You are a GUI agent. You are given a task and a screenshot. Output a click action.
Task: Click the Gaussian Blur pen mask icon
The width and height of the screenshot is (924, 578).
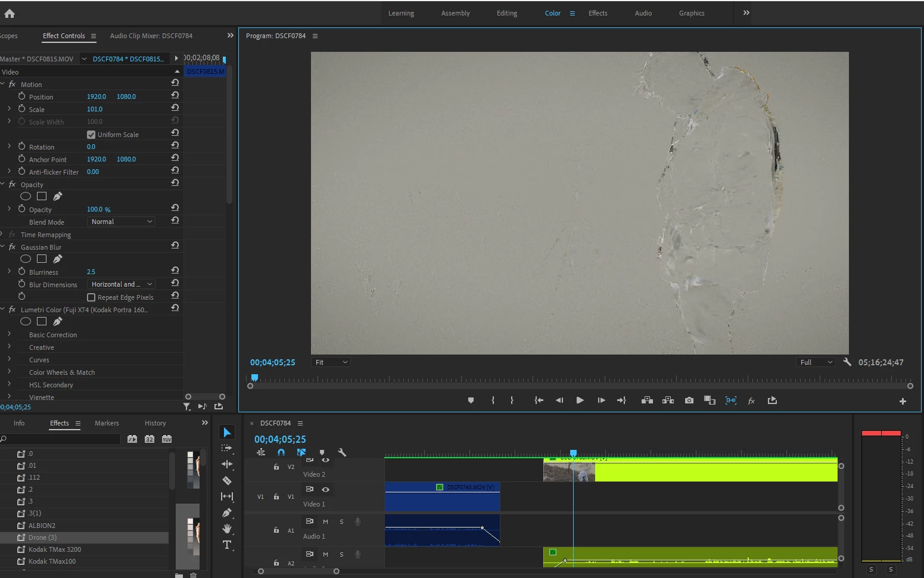pos(58,259)
